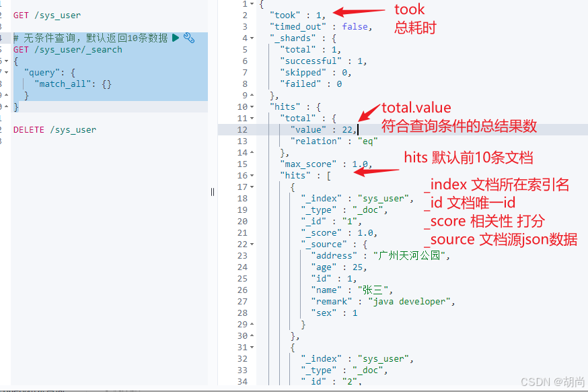Viewport: 588px width, 392px height.
Task: Collapse the first hit object on line 17
Action: pos(252,187)
